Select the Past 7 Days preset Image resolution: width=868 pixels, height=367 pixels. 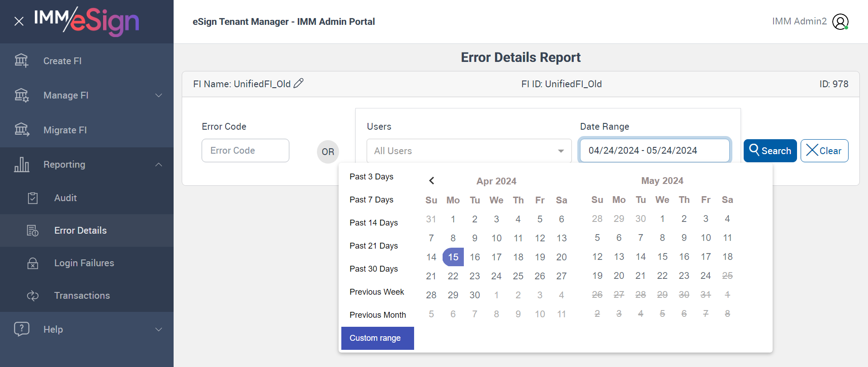tap(371, 200)
